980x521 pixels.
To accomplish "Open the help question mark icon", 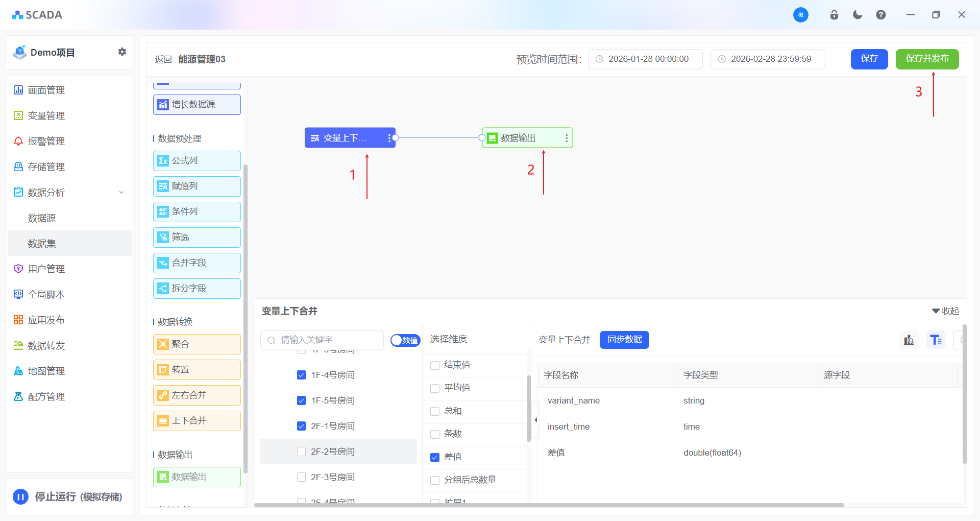I will (881, 15).
